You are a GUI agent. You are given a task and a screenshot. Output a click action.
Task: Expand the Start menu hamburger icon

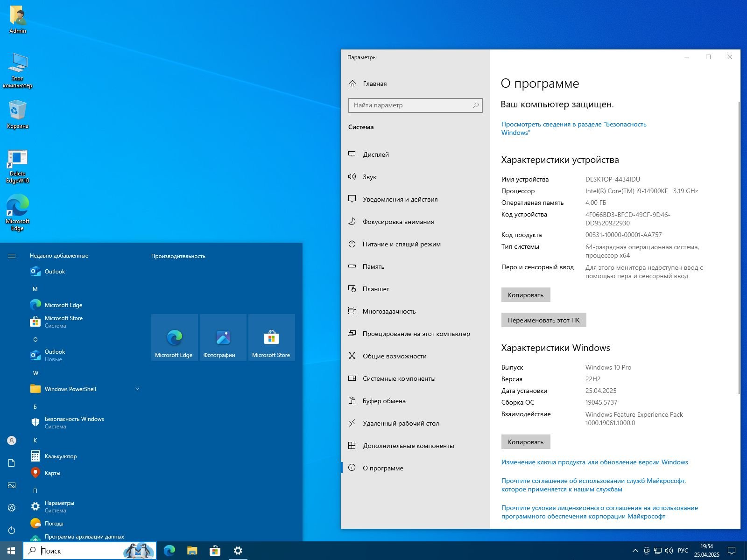tap(12, 256)
